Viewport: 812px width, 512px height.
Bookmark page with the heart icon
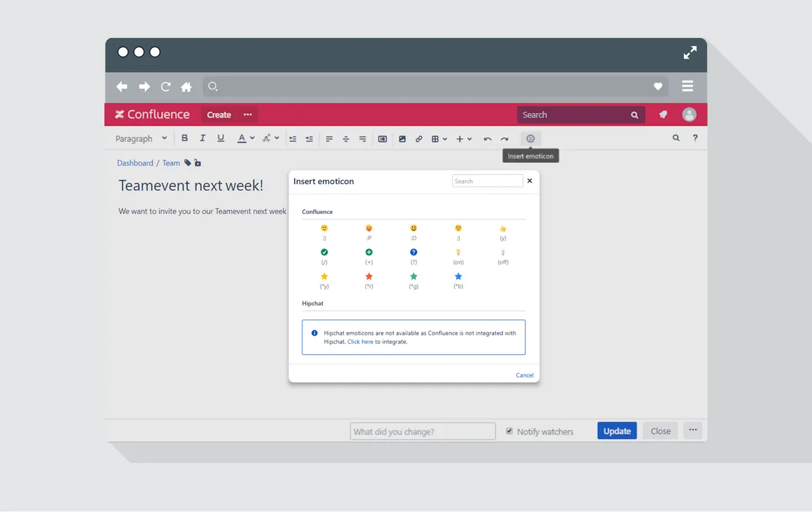(658, 87)
